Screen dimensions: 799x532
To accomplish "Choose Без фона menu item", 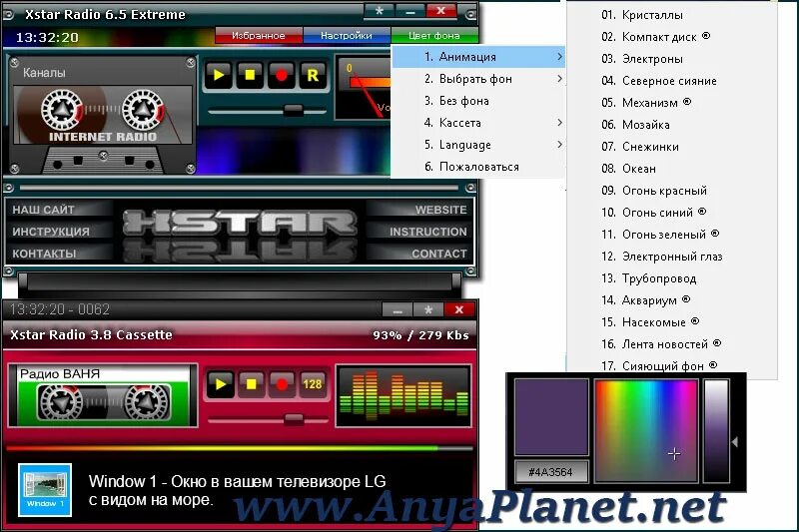I will (x=478, y=100).
